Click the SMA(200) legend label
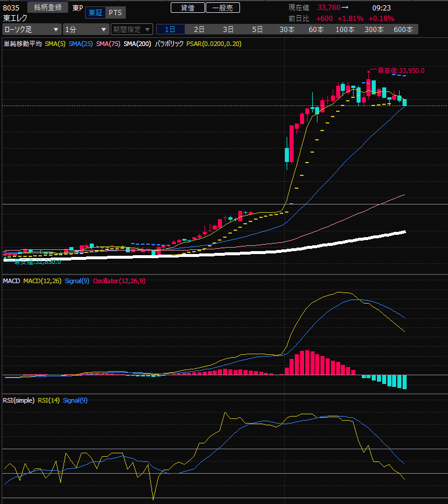The image size is (448, 504). point(138,44)
